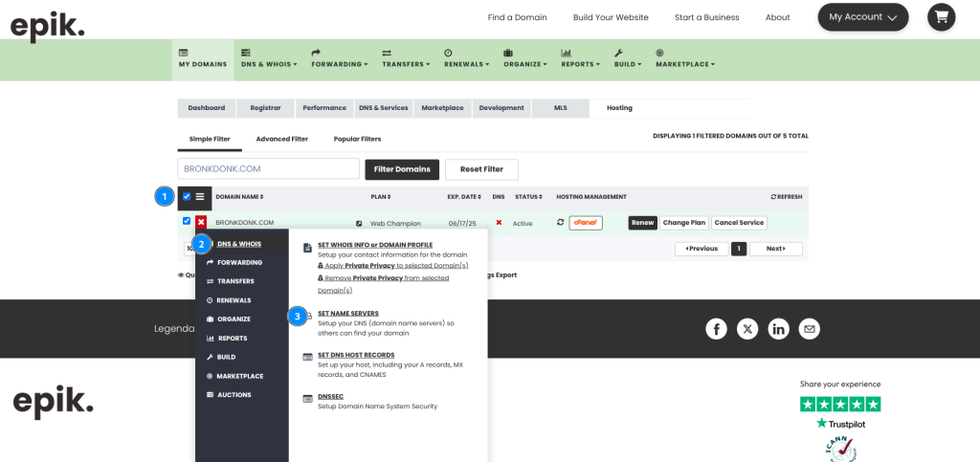The height and width of the screenshot is (462, 980).
Task: Expand the My Account dropdown
Action: point(863,17)
